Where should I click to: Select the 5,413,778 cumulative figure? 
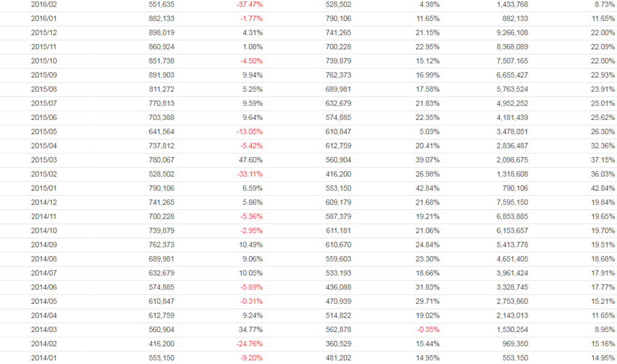pyautogui.click(x=512, y=245)
